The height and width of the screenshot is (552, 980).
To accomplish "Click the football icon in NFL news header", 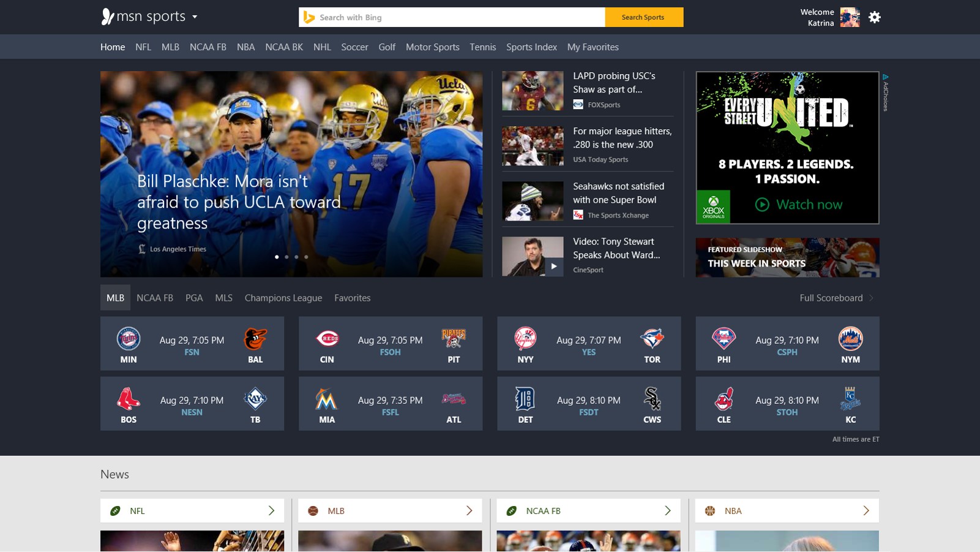I will 115,511.
